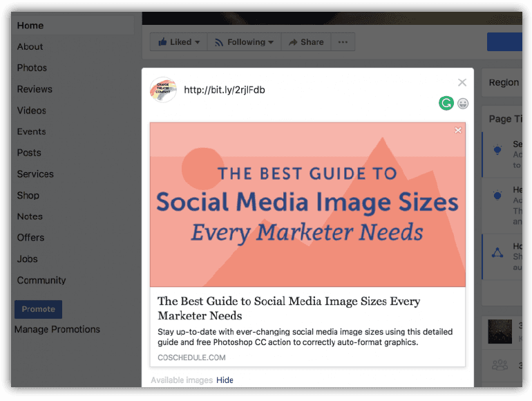Expand the Liked dropdown
532x401 pixels.
pos(178,42)
